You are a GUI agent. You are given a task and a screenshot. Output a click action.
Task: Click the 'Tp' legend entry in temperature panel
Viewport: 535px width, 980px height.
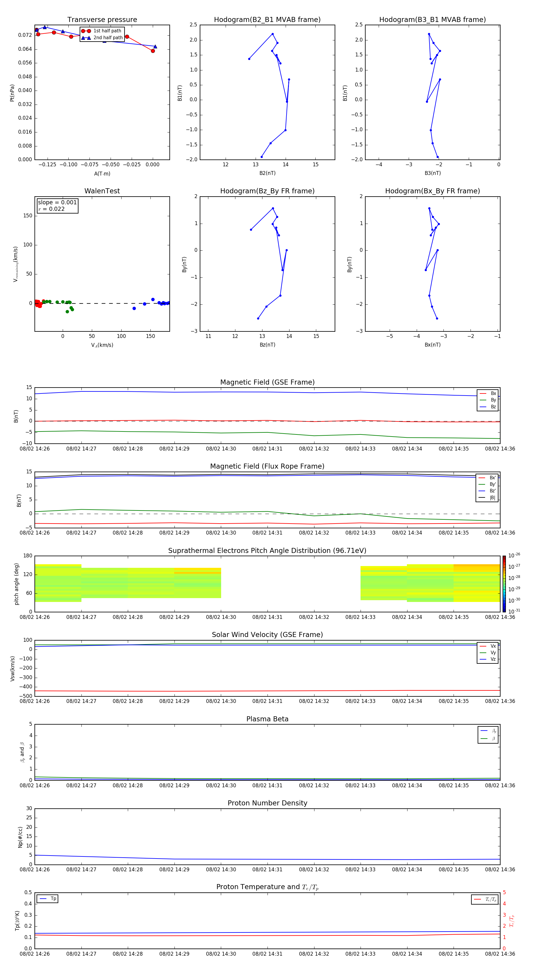pos(47,899)
